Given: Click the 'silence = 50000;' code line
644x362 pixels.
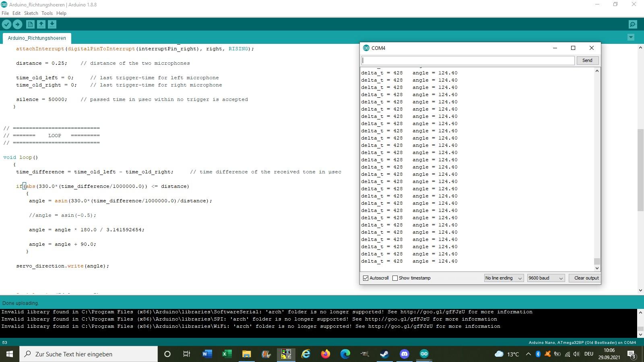Looking at the screenshot, I should (41, 99).
